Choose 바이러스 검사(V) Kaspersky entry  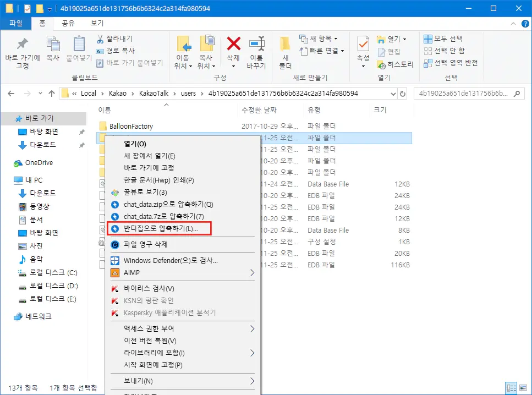tap(183, 288)
